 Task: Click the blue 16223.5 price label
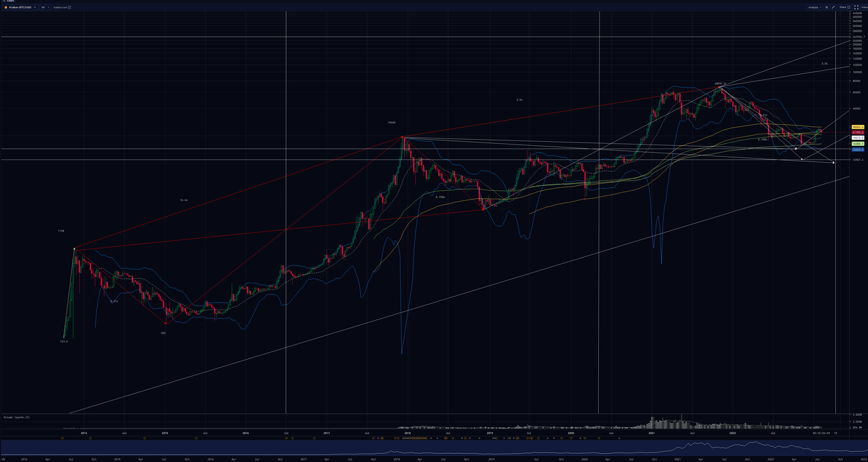(x=858, y=149)
